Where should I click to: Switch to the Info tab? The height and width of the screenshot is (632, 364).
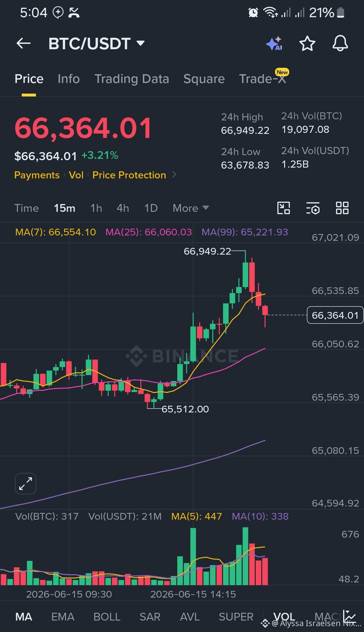point(69,79)
